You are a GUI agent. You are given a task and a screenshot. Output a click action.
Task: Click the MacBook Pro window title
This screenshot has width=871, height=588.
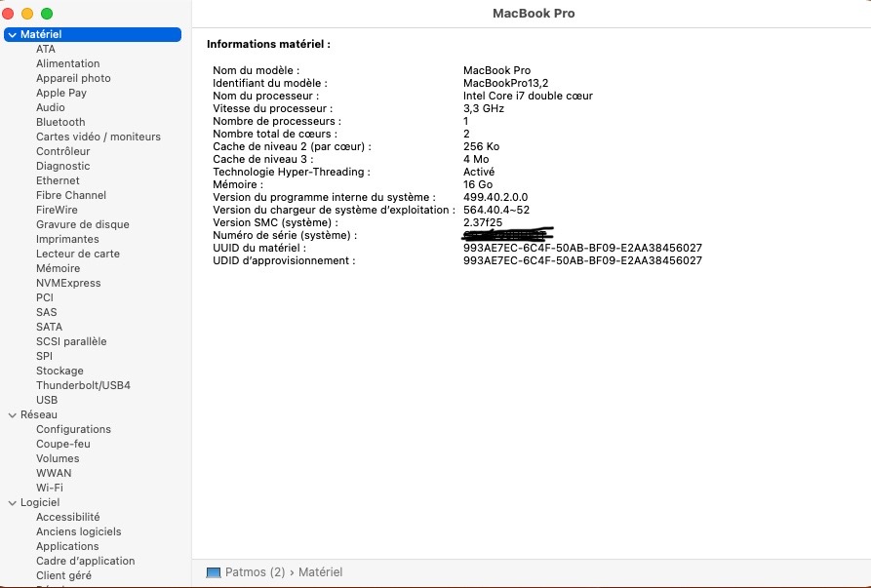534,14
